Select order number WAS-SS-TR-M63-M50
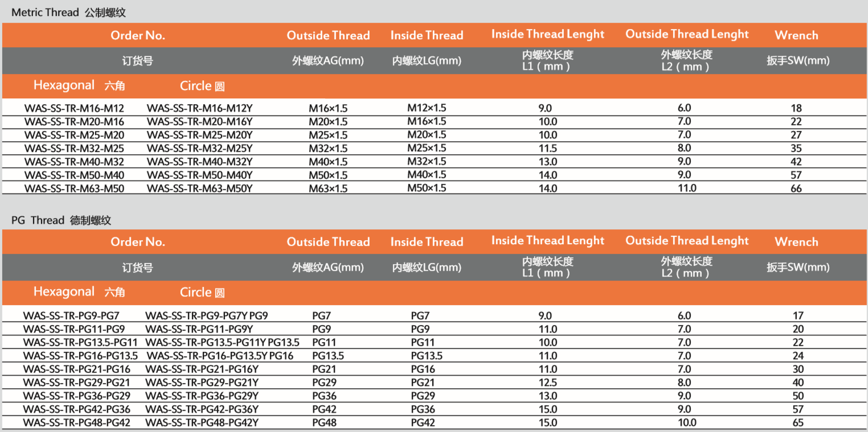The image size is (868, 432). [x=74, y=188]
